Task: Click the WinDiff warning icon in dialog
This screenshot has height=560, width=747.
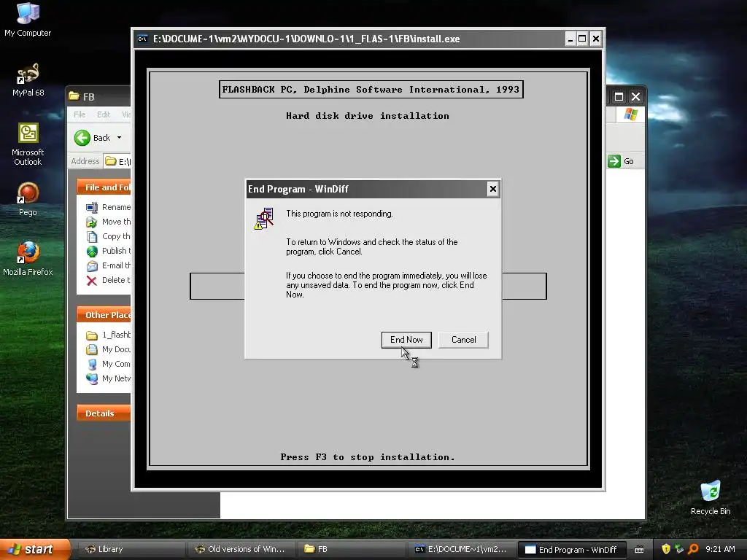Action: click(264, 219)
